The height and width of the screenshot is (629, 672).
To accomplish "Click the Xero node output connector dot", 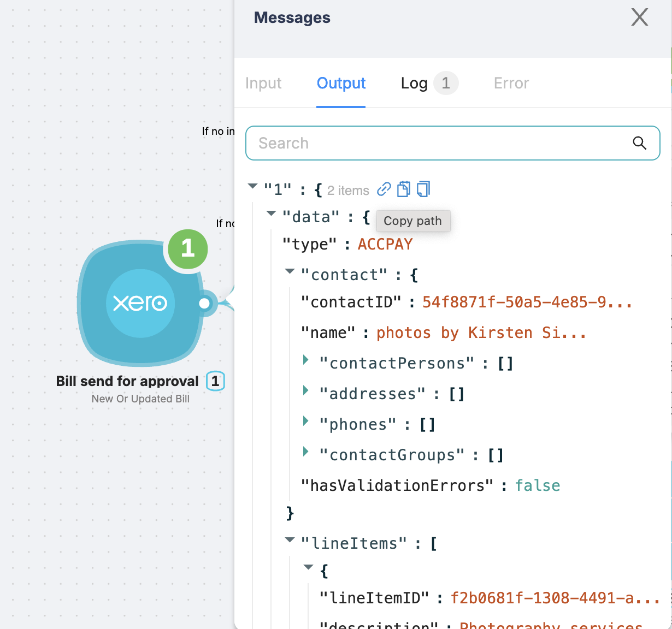I will (204, 303).
